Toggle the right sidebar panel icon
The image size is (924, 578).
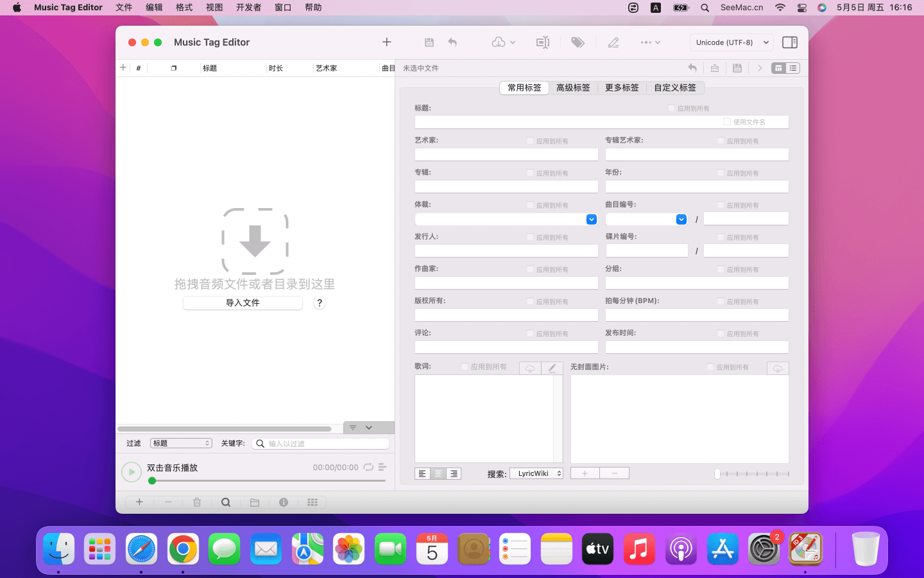tap(790, 42)
